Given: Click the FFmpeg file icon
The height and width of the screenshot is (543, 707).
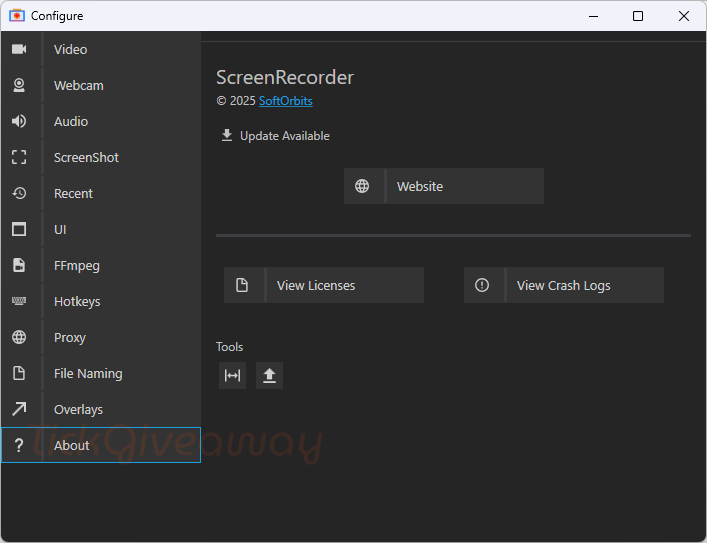Looking at the screenshot, I should (x=19, y=265).
